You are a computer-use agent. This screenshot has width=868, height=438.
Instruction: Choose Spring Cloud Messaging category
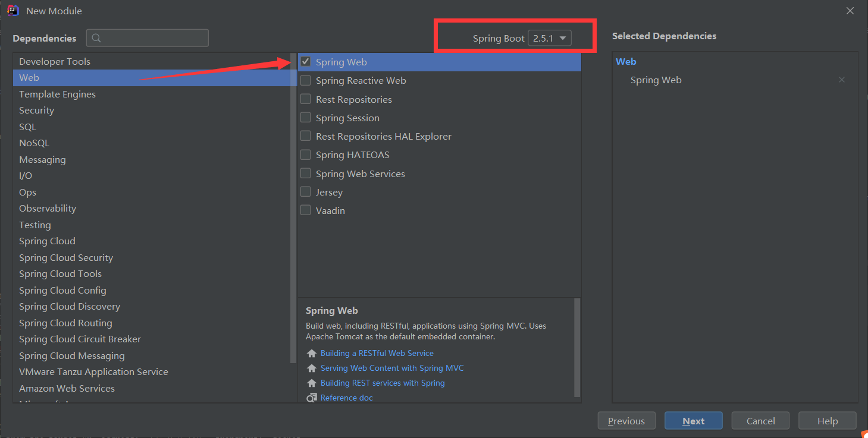tap(151, 356)
